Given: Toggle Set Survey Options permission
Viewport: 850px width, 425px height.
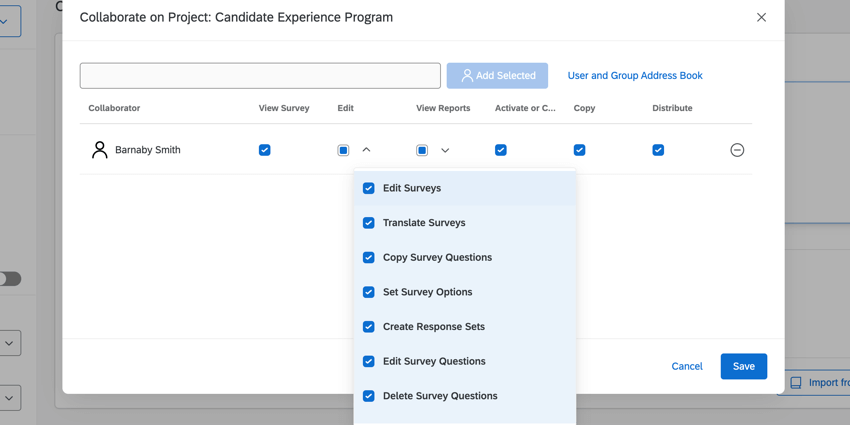Looking at the screenshot, I should click(369, 292).
